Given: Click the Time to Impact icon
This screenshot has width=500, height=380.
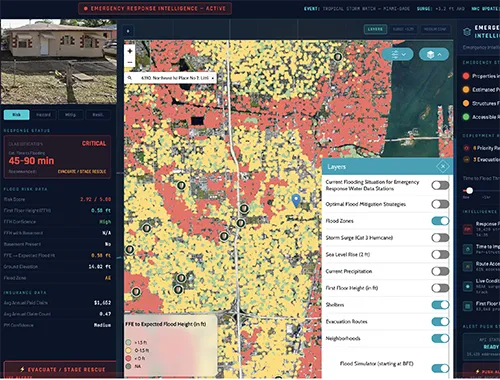Looking at the screenshot, I should click(x=468, y=249).
